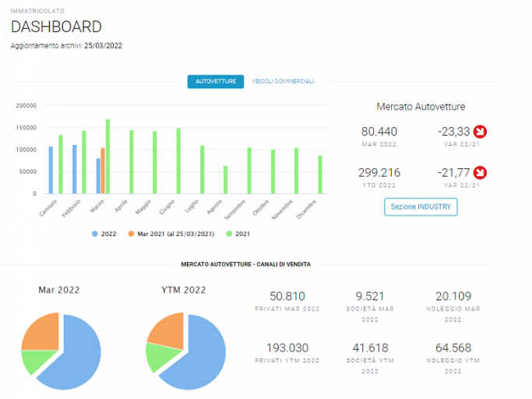
Task: Toggle the green 2021 legend series
Action: [x=238, y=234]
